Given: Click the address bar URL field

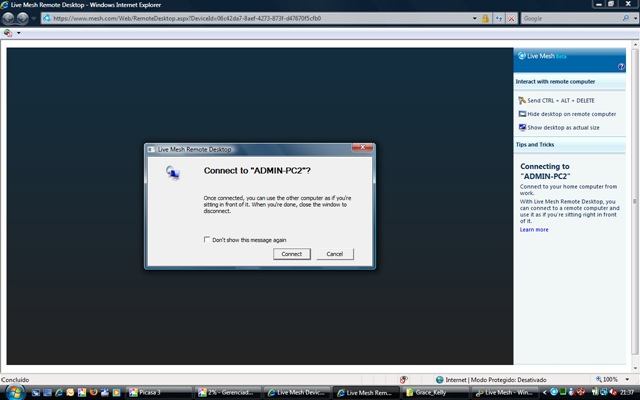Looking at the screenshot, I should coord(250,18).
